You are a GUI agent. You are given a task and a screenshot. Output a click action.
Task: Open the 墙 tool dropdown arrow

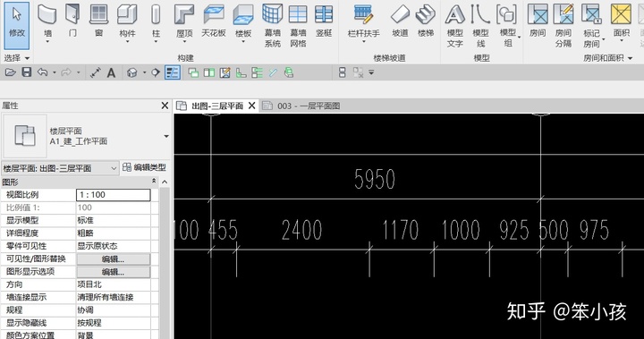[x=47, y=42]
